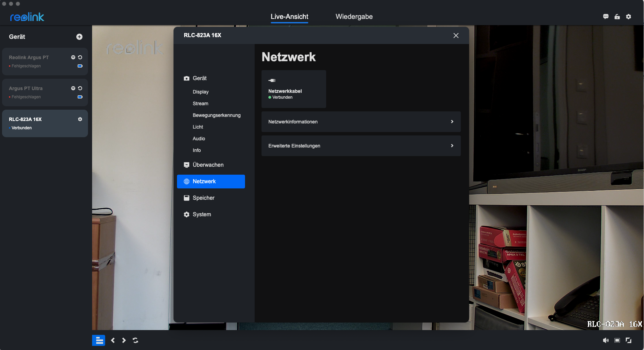Click reconnect icon for Reolink Argus PT
644x350 pixels.
coord(80,57)
